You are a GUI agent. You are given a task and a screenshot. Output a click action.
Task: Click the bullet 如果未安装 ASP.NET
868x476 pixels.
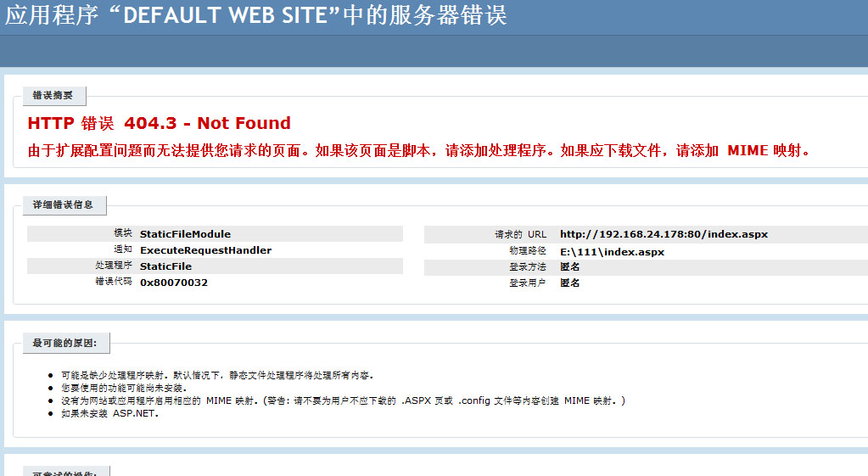(x=109, y=414)
